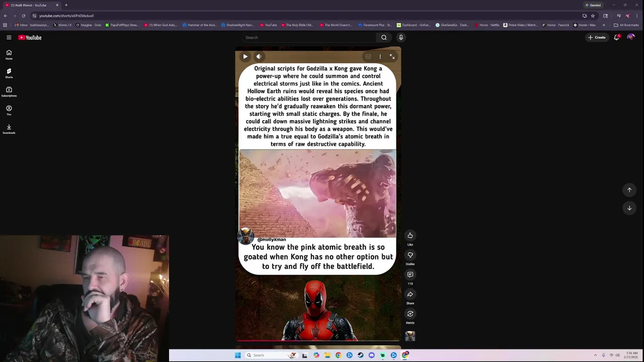Viewport: 644px width, 362px height.
Task: Open Downloads in the YouTube sidebar
Action: point(9,129)
